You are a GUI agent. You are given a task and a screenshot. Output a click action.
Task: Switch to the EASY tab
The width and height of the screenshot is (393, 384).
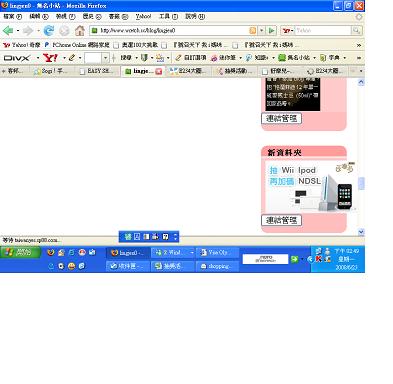[98, 71]
